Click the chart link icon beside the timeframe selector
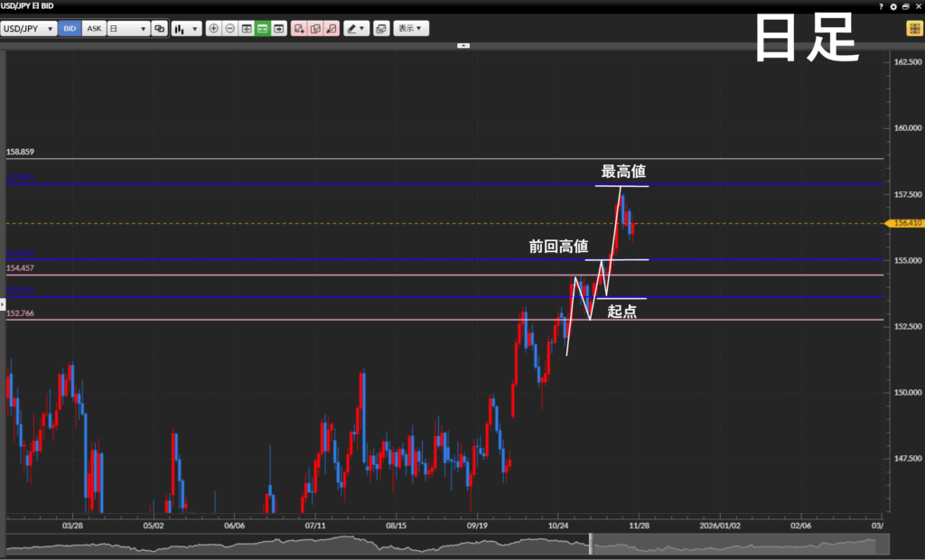 click(x=160, y=28)
